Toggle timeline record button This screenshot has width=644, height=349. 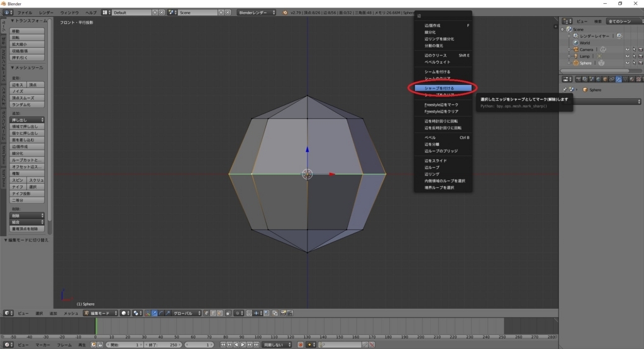[x=301, y=345]
